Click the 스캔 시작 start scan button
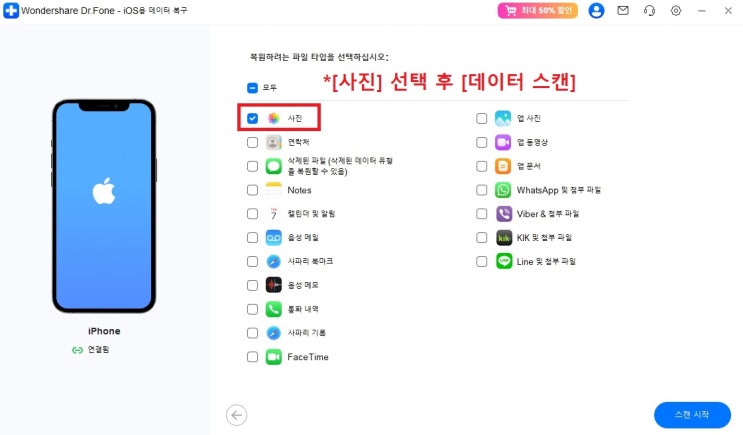 (x=692, y=415)
